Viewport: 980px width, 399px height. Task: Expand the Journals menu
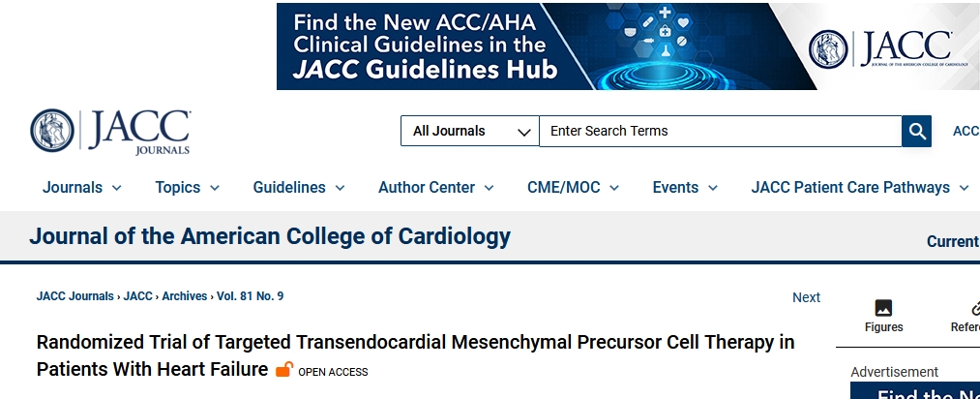click(82, 188)
